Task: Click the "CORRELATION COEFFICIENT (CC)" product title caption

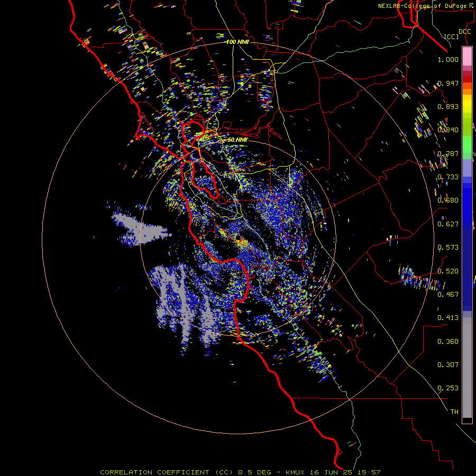Action: point(167,472)
